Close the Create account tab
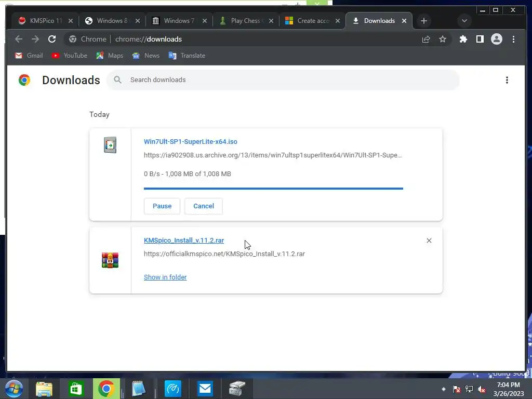The image size is (532, 399). 338,21
